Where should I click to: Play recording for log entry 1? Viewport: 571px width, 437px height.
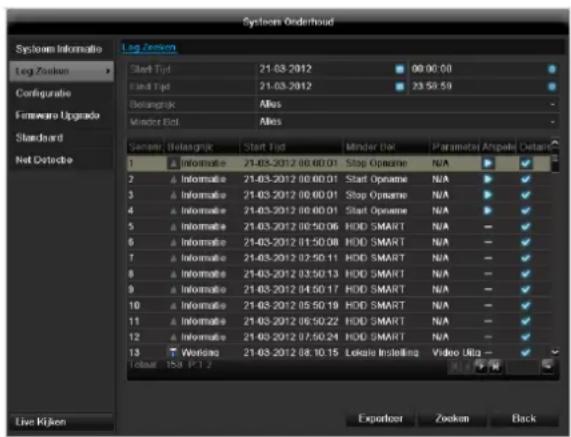[x=488, y=163]
